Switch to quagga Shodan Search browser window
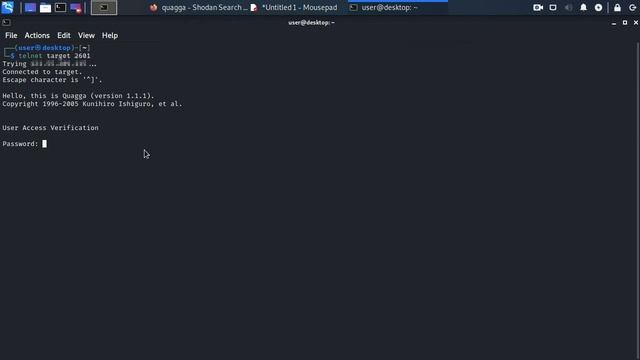 pyautogui.click(x=198, y=7)
